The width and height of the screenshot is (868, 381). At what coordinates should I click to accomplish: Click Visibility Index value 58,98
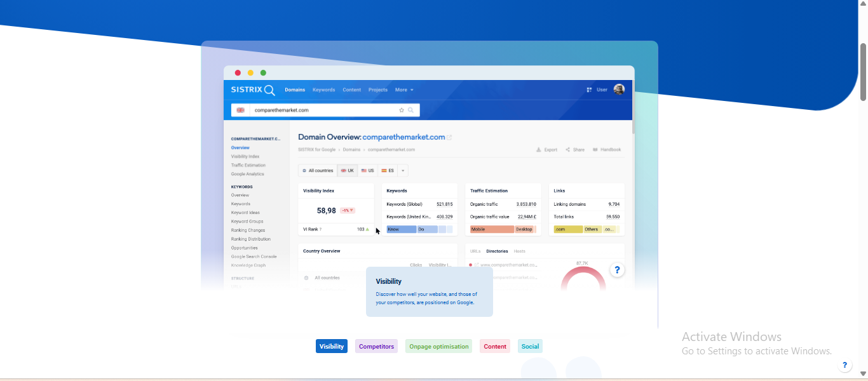(x=326, y=210)
